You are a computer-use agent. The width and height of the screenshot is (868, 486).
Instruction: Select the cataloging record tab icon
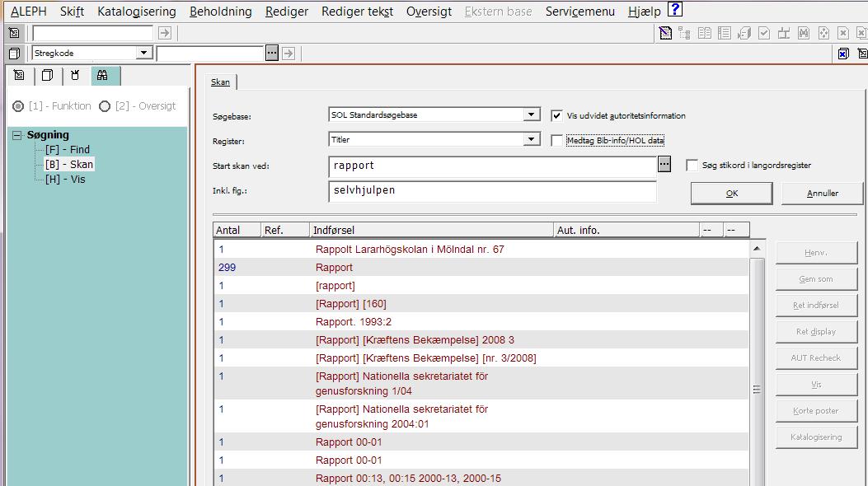click(19, 76)
